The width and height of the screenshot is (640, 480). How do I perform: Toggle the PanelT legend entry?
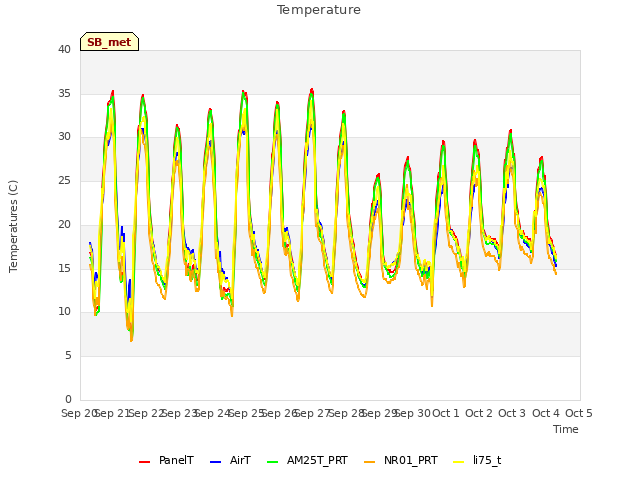click(166, 461)
